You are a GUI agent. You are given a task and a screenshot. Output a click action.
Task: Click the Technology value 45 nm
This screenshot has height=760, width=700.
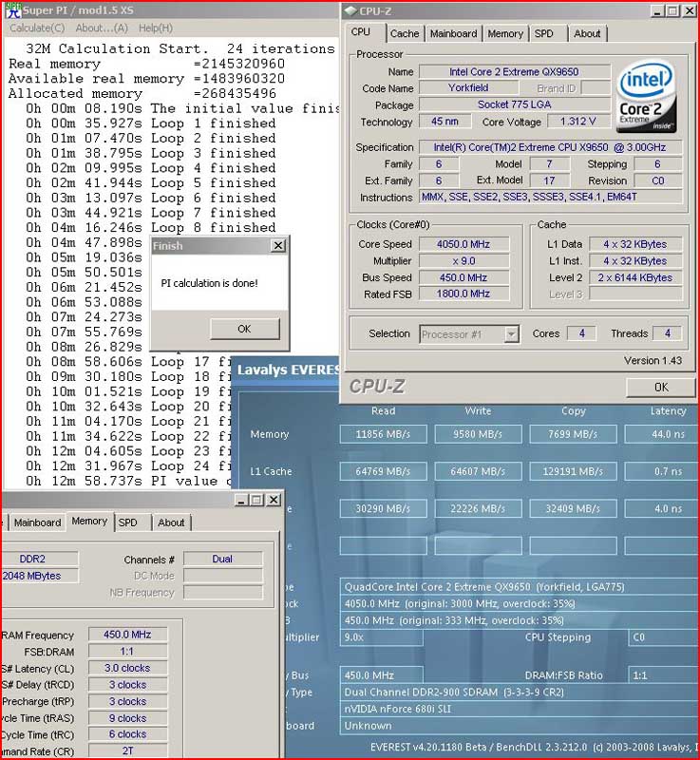tap(445, 122)
